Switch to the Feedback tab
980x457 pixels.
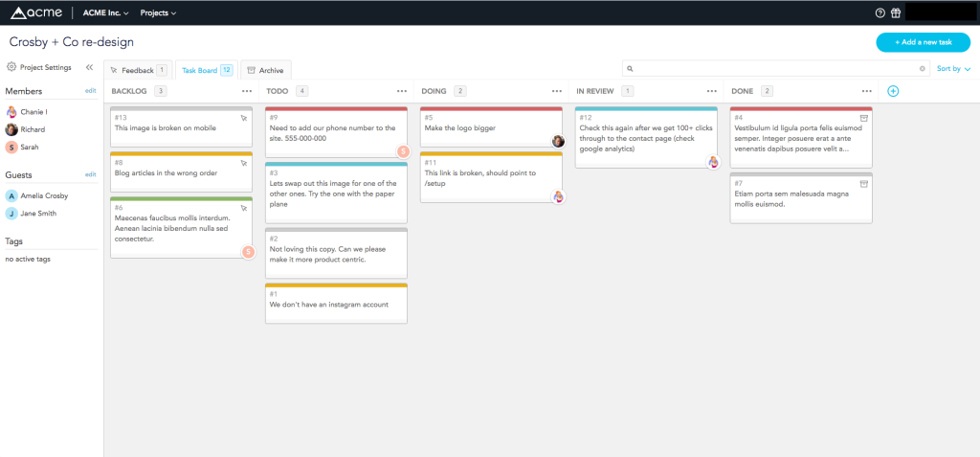[138, 70]
